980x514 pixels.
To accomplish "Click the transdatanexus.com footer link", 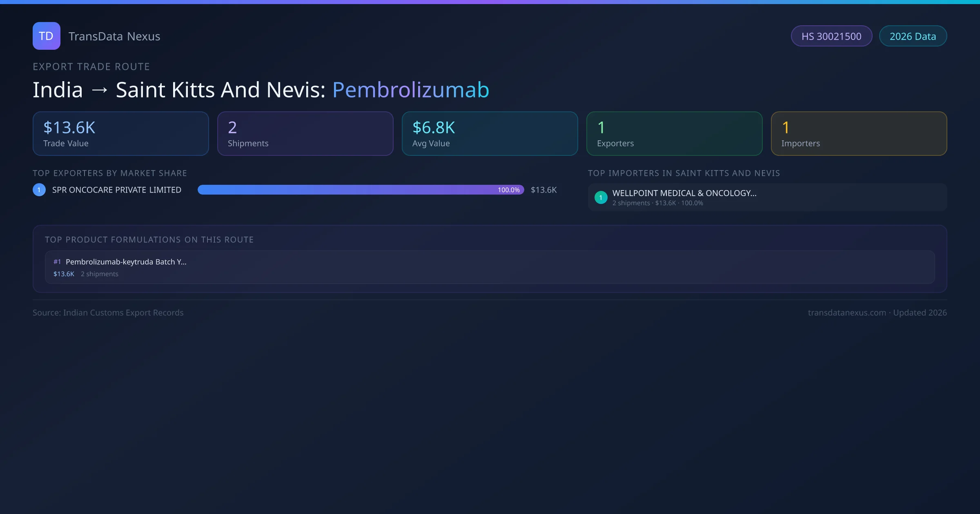I will 846,312.
